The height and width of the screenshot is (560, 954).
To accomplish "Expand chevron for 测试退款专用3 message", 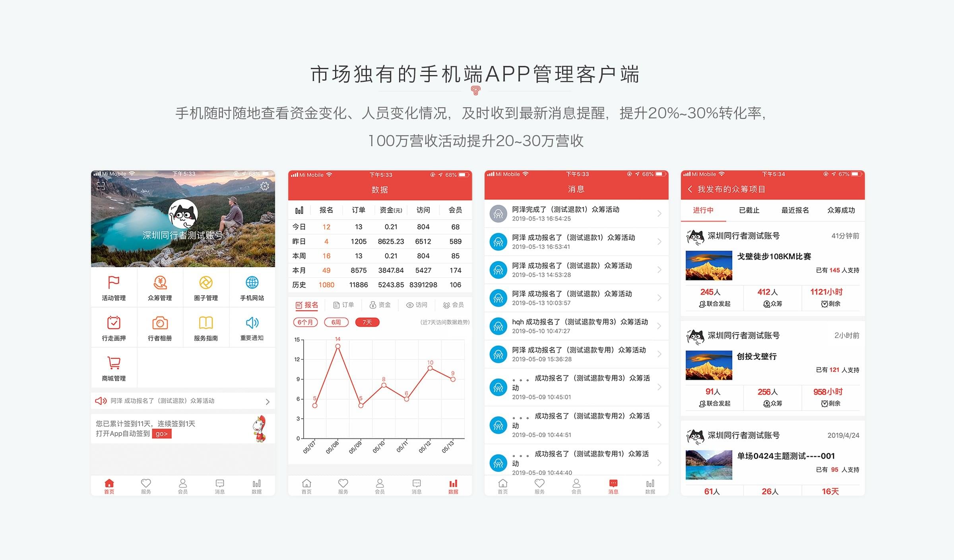I will tap(659, 387).
